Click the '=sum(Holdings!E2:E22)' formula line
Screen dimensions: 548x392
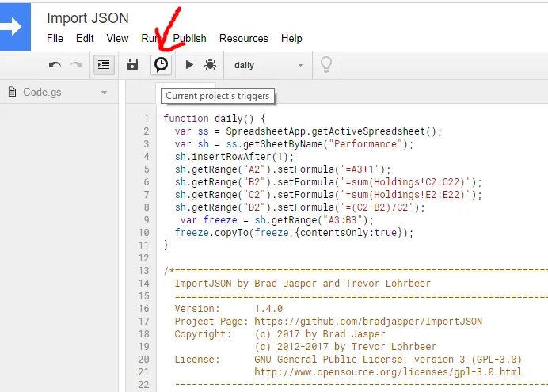click(x=328, y=195)
